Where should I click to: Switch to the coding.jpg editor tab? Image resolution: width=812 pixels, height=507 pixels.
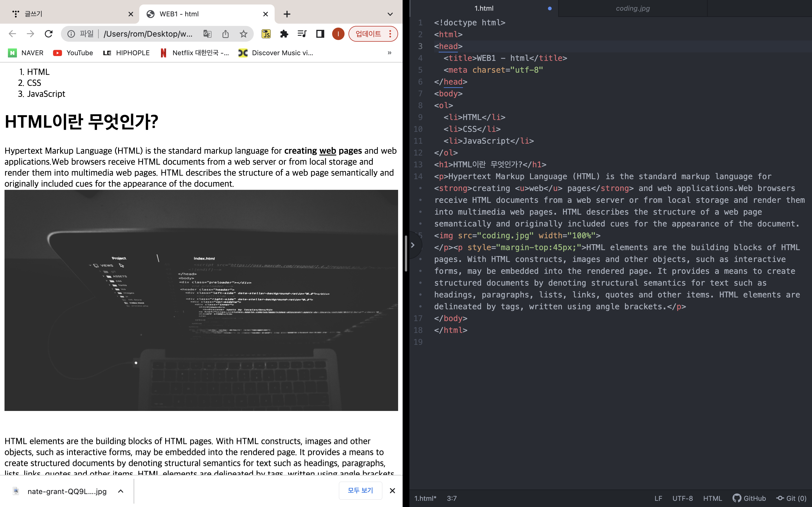(632, 8)
